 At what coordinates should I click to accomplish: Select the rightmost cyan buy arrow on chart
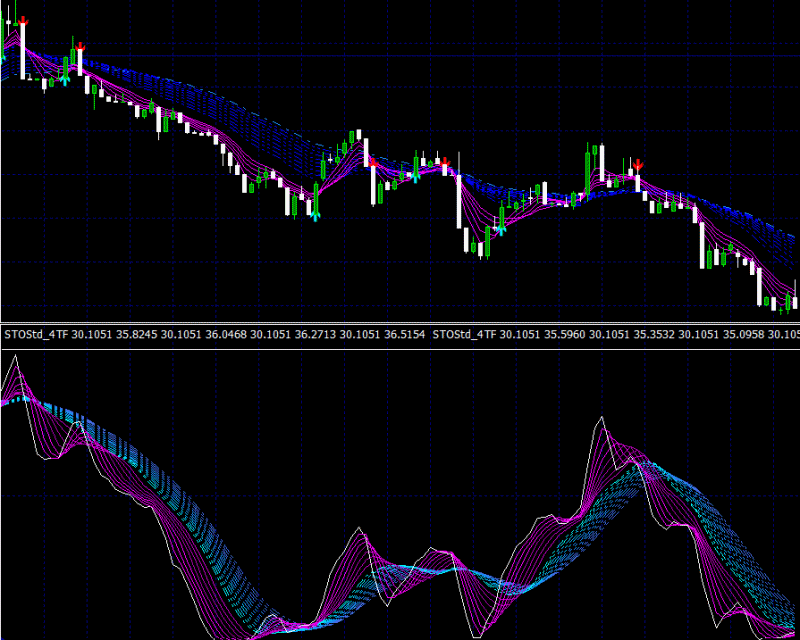pyautogui.click(x=502, y=230)
